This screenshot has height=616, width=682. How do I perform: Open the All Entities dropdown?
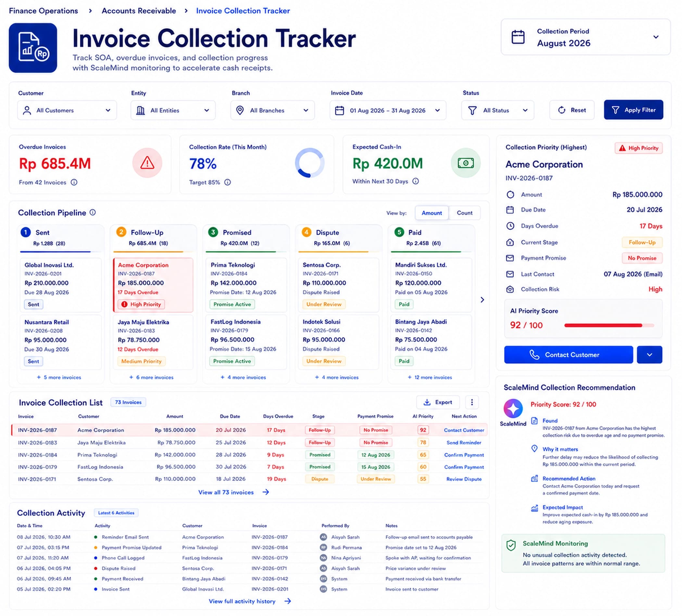tap(173, 110)
